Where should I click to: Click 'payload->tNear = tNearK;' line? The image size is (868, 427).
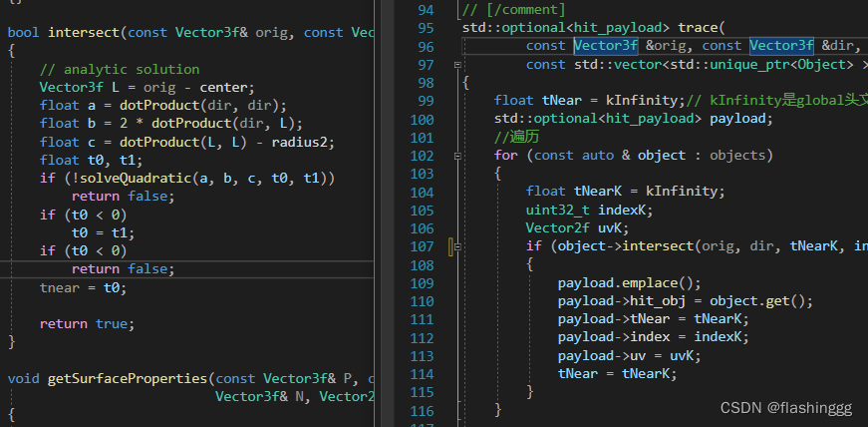pos(653,319)
